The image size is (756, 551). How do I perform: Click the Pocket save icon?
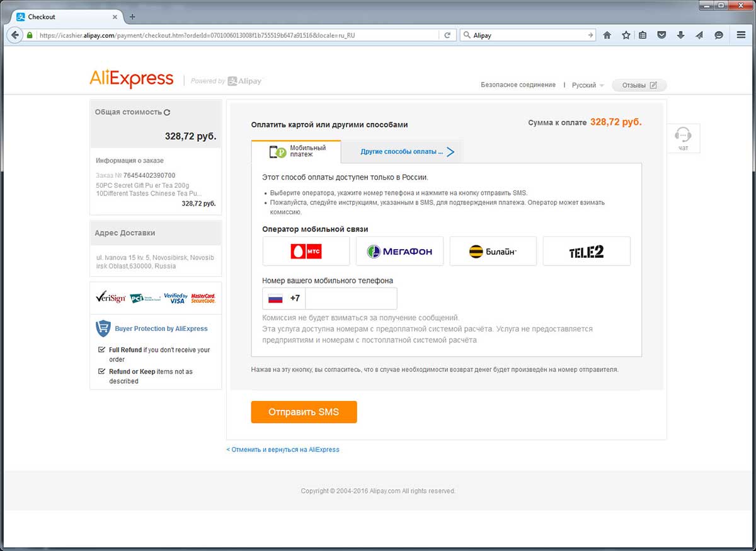661,35
